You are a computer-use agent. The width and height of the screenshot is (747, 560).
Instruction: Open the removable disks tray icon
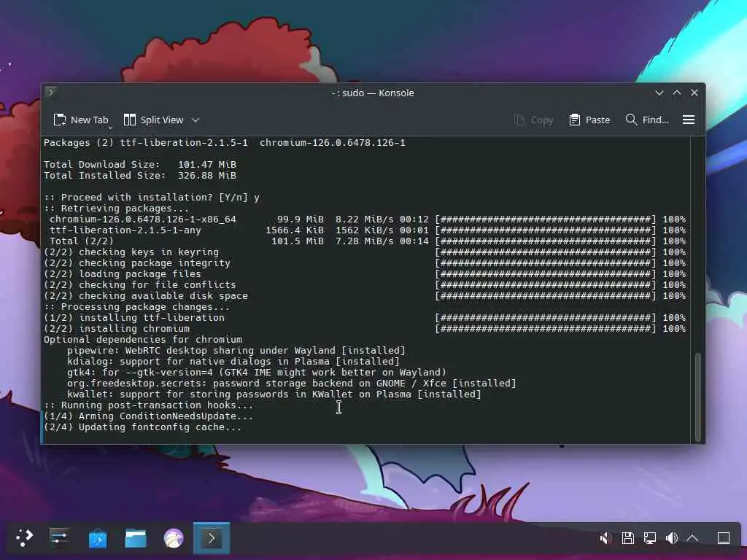click(628, 538)
